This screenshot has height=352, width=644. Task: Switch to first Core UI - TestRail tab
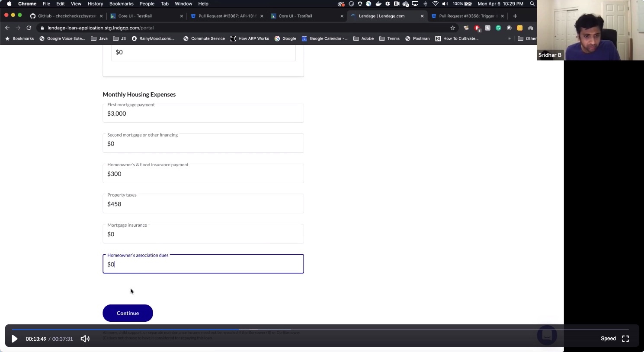click(146, 16)
